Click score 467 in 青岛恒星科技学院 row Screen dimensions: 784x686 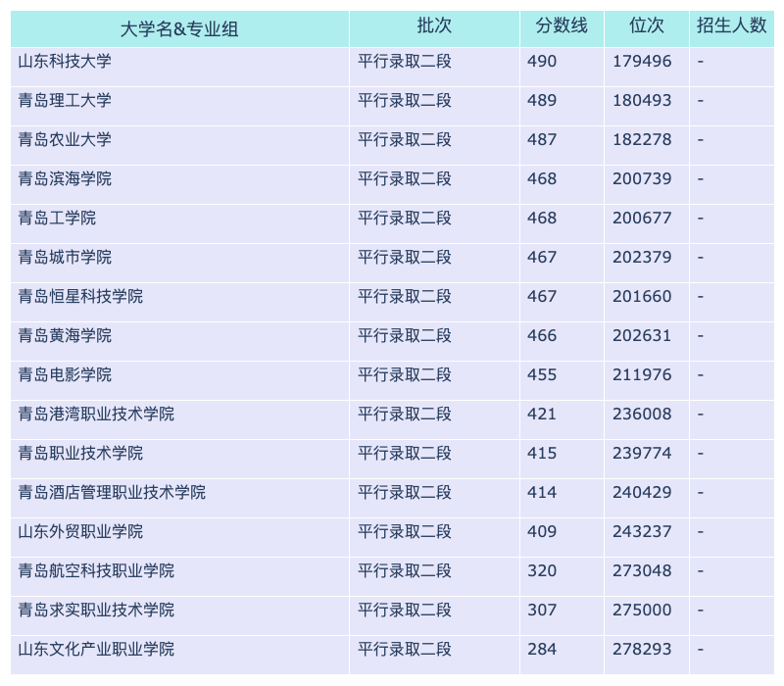point(542,296)
